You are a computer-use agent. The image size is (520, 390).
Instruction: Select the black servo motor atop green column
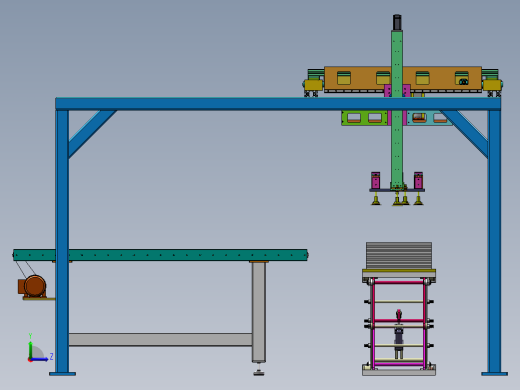(397, 22)
